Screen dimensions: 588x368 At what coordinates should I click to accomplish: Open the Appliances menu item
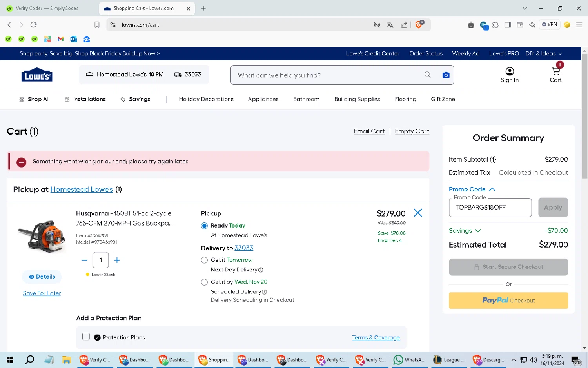click(x=263, y=99)
